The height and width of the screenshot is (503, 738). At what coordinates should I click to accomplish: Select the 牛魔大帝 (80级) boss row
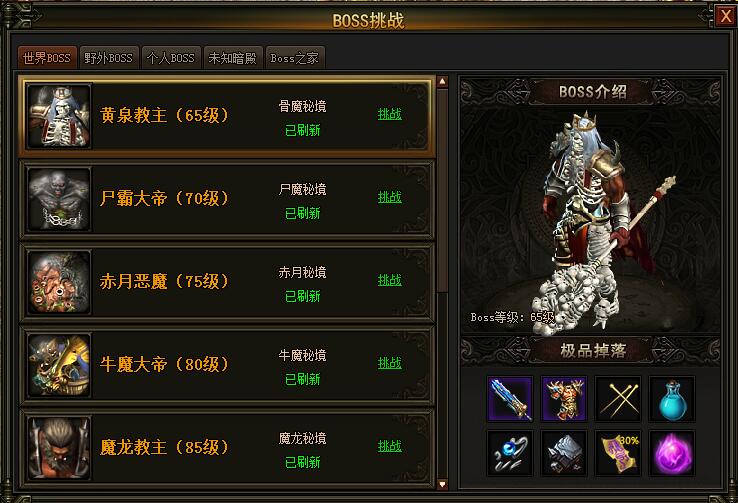pyautogui.click(x=227, y=366)
